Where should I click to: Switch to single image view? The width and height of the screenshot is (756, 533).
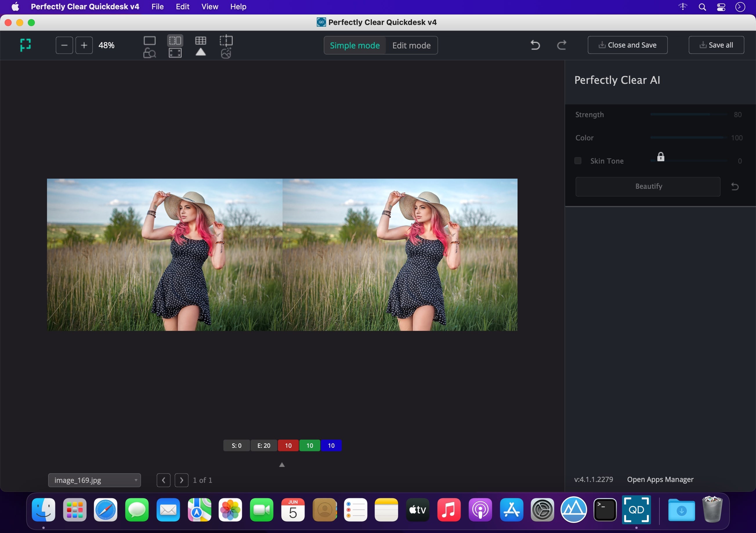(x=149, y=41)
